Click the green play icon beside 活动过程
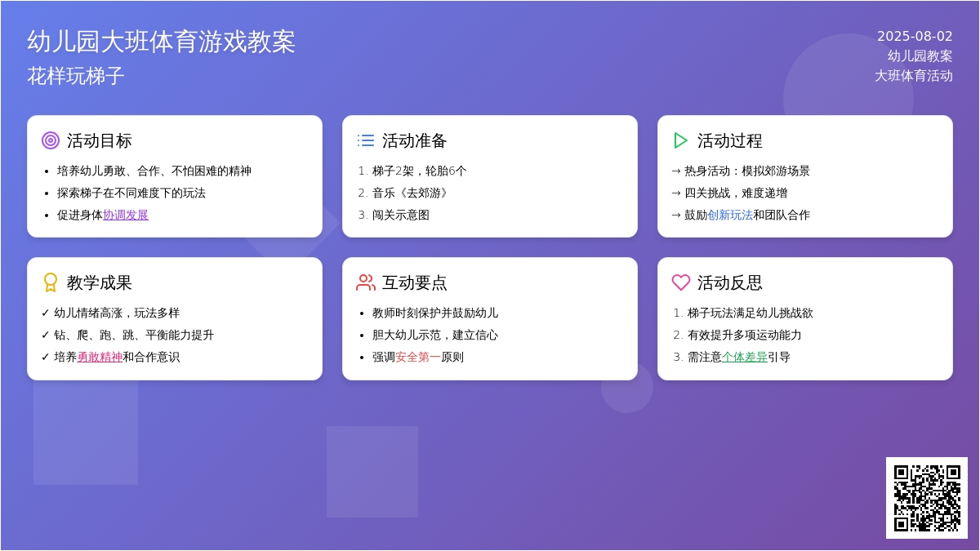This screenshot has width=980, height=551. [681, 140]
